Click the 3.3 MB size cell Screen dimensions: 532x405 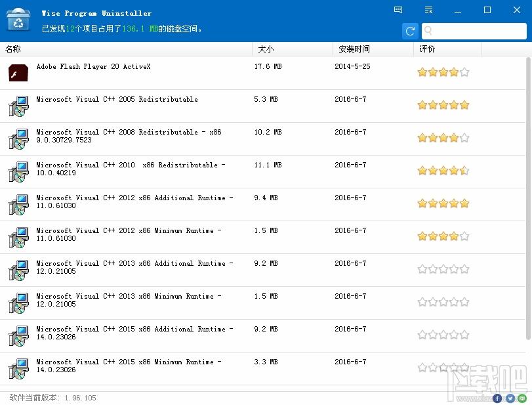click(x=266, y=362)
